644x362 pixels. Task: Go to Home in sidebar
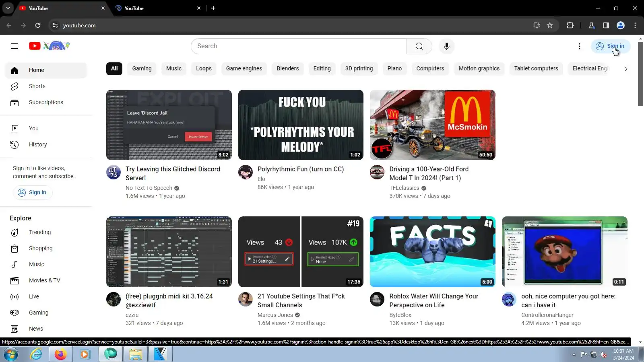click(x=46, y=70)
